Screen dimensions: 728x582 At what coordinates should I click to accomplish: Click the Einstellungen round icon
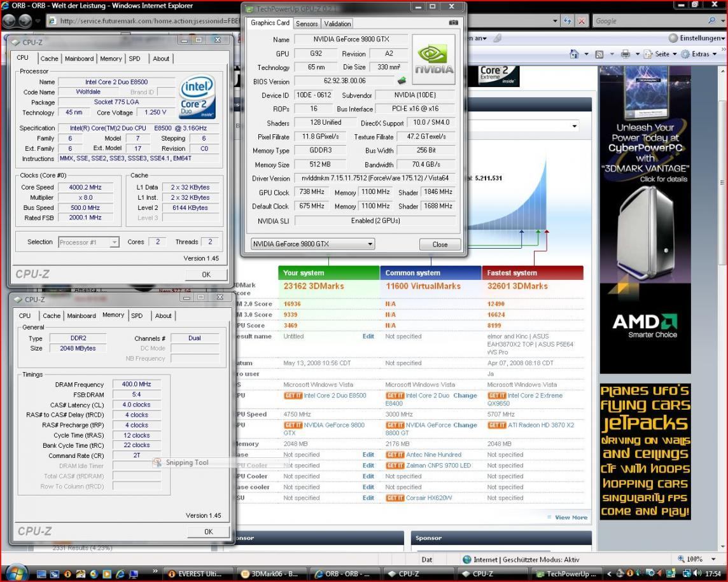click(673, 38)
